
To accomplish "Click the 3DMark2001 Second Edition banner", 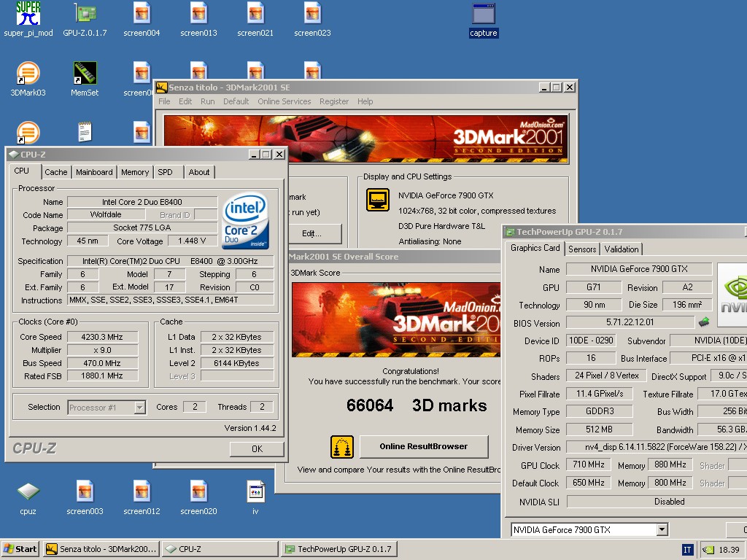I will (x=366, y=139).
